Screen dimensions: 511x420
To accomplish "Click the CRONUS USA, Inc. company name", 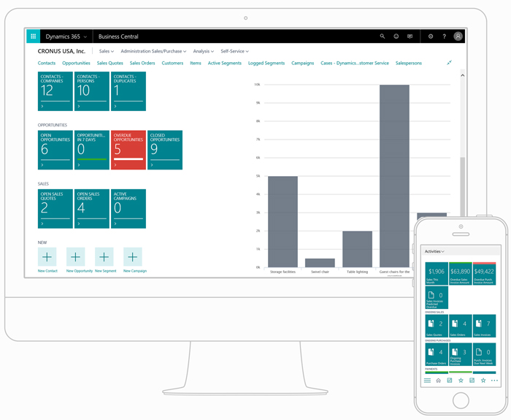I will point(61,51).
